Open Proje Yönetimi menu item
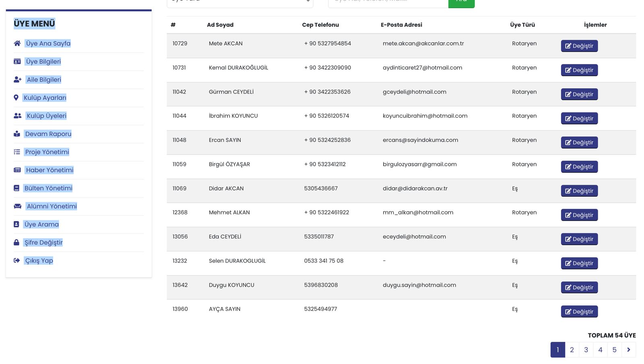The width and height of the screenshot is (644, 364). coord(47,152)
